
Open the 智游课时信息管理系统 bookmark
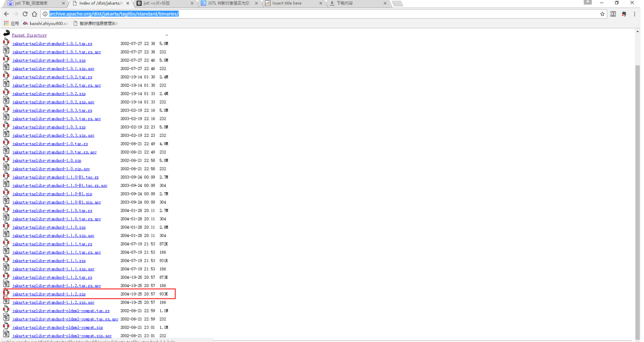[96, 23]
